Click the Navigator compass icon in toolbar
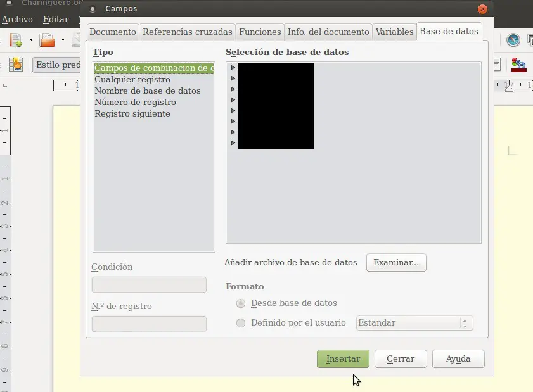Screen dimensions: 533x392 click(x=513, y=40)
